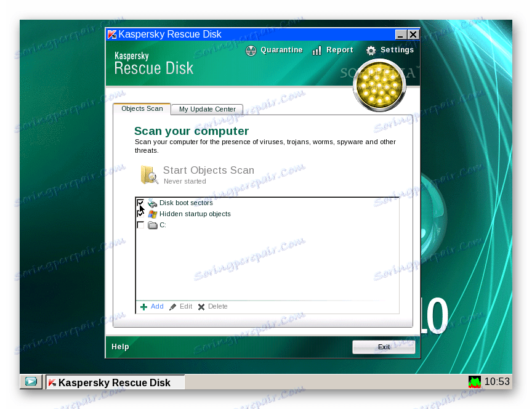Click the Quarantine label

(281, 50)
